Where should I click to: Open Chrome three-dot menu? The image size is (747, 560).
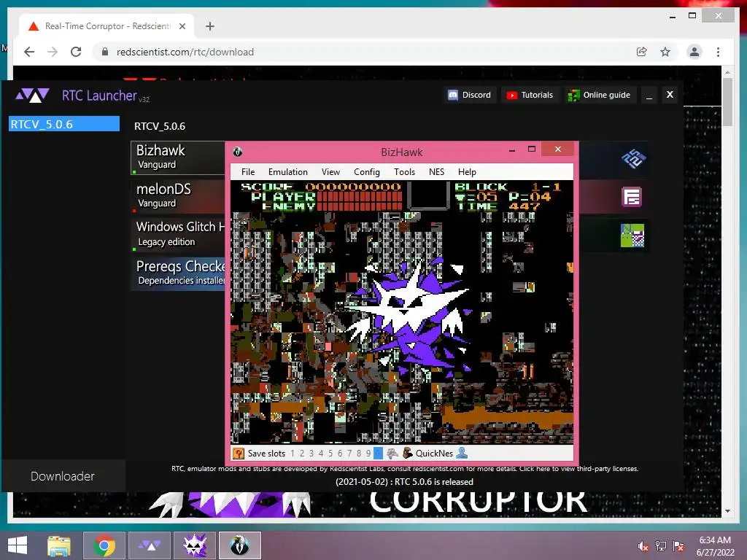718,52
